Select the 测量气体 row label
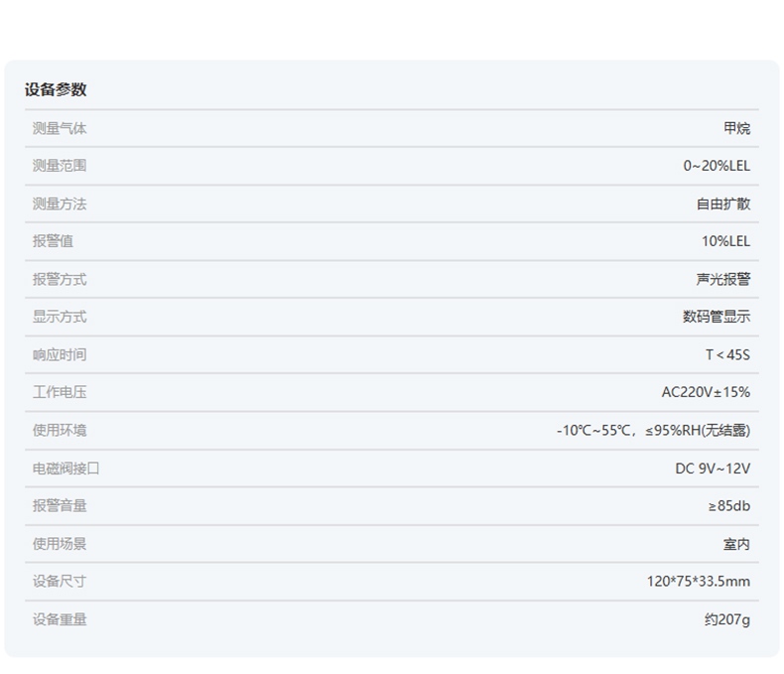784x674 pixels. [x=60, y=128]
